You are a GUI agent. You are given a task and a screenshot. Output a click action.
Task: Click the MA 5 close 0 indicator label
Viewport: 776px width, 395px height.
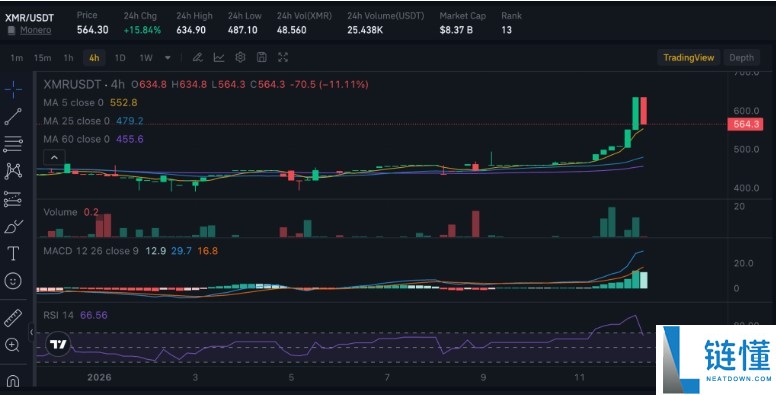coord(73,102)
